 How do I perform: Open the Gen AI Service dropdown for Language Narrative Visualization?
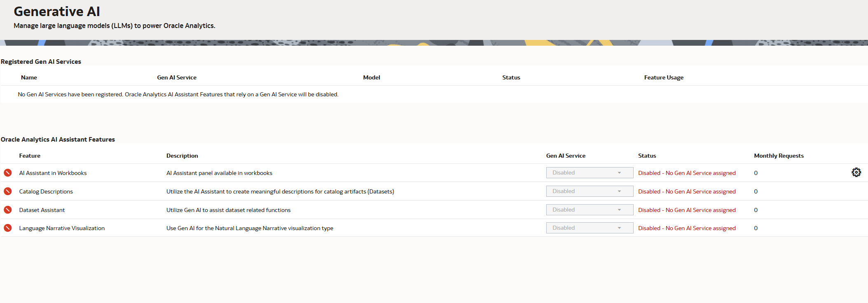coord(590,228)
